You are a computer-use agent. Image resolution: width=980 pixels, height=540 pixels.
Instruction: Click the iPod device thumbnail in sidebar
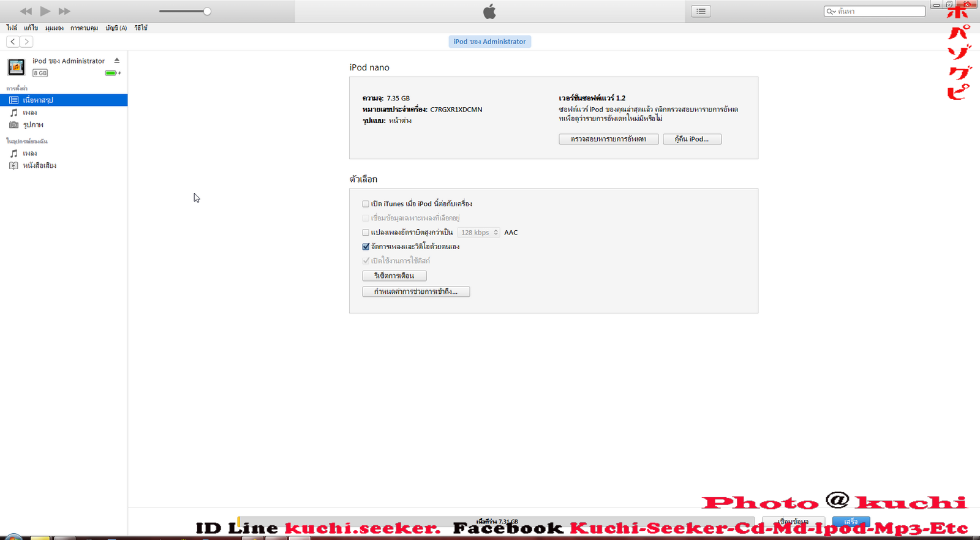tap(17, 67)
